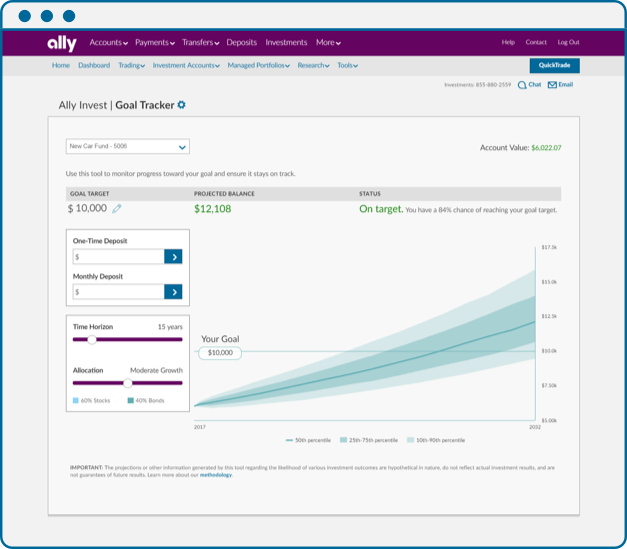Click the $10,000 Your Goal marker
Image resolution: width=627 pixels, height=549 pixels.
(x=220, y=353)
